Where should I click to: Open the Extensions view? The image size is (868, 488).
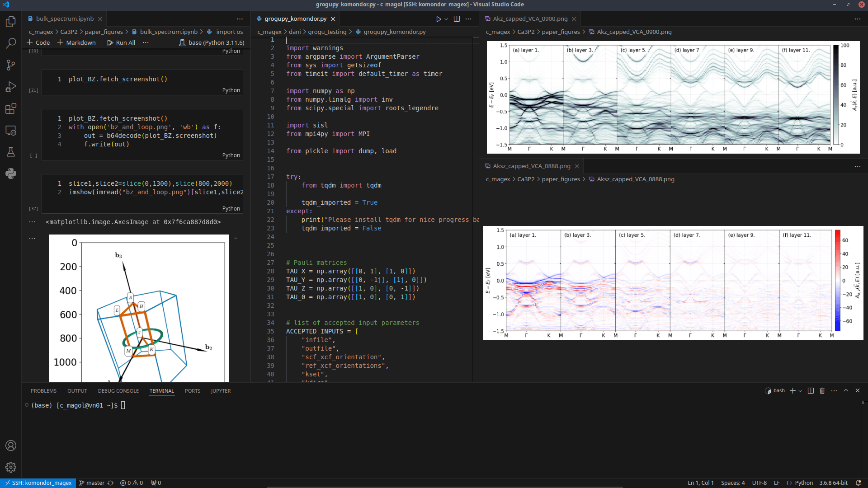coord(11,108)
